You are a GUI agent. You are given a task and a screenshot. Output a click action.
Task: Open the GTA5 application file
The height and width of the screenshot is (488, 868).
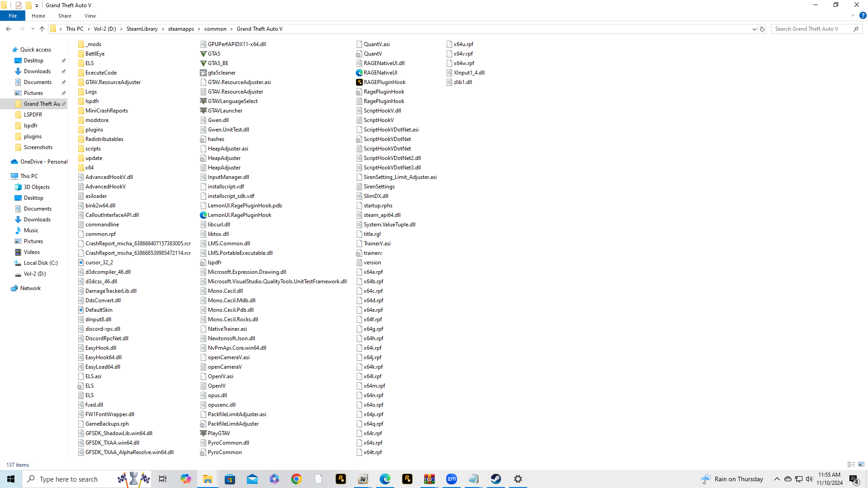tap(214, 54)
